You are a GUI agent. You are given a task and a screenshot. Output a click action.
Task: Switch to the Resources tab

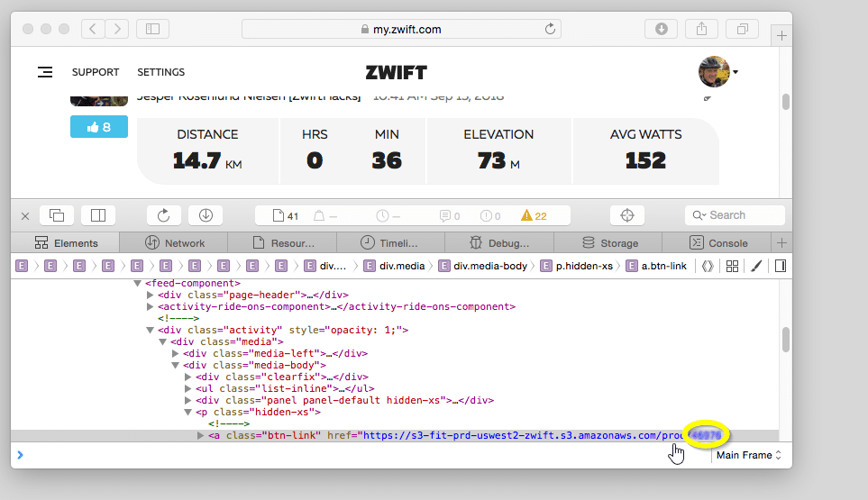click(283, 243)
